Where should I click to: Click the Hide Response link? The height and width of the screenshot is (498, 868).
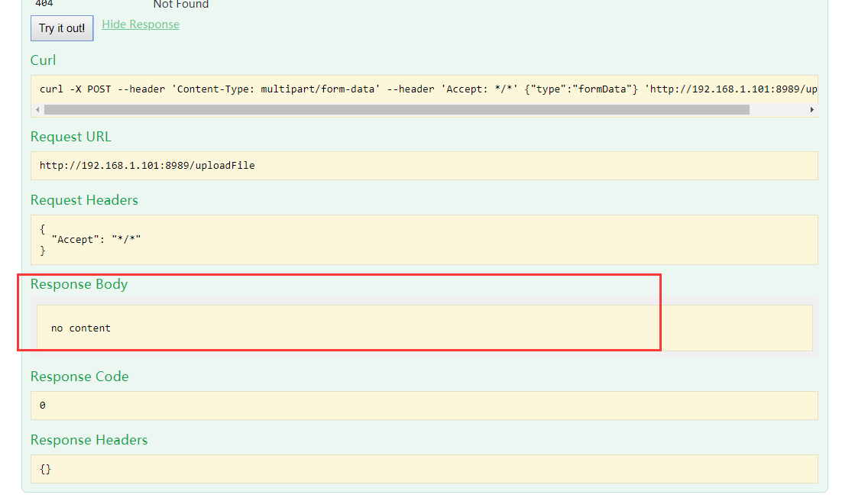(x=140, y=24)
